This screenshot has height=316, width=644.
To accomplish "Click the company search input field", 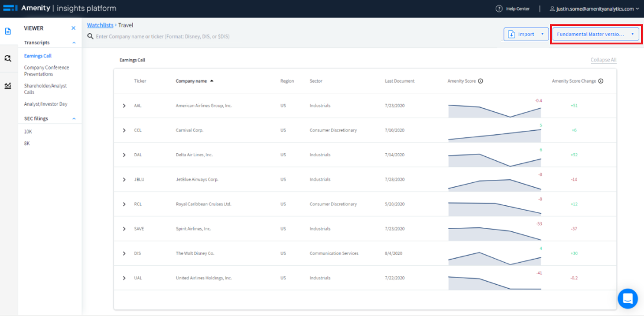I will 162,37.
